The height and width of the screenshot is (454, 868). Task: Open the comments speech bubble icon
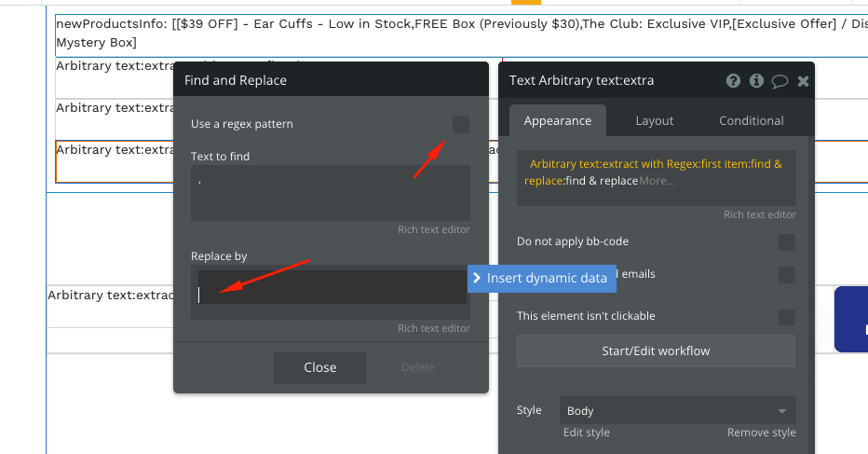tap(780, 81)
